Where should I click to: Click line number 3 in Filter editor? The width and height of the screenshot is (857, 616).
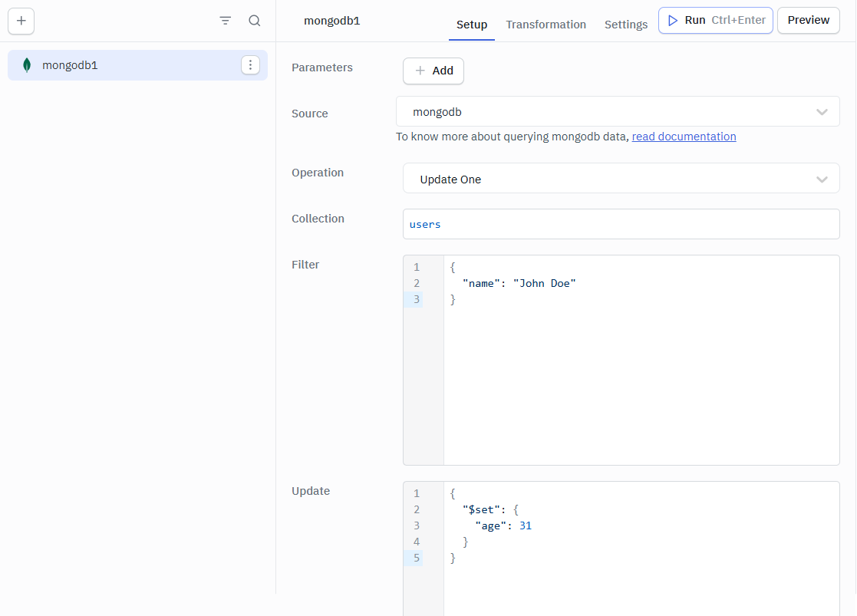tap(417, 299)
